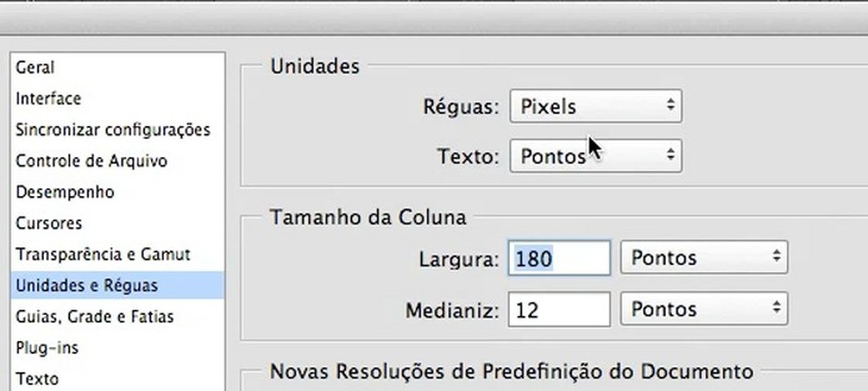Go to Guias, Grade e Fatias
Screen dimensions: 868x391
click(x=94, y=316)
